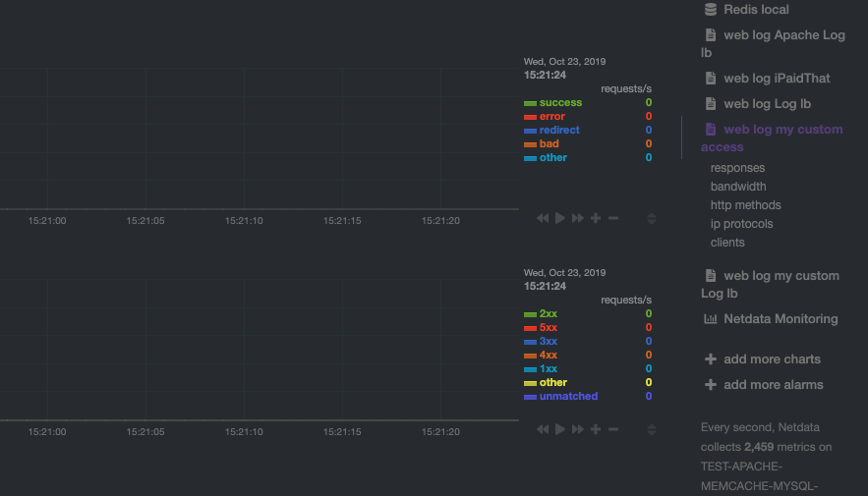
Task: Click the purple file icon of my custom access
Action: [711, 129]
